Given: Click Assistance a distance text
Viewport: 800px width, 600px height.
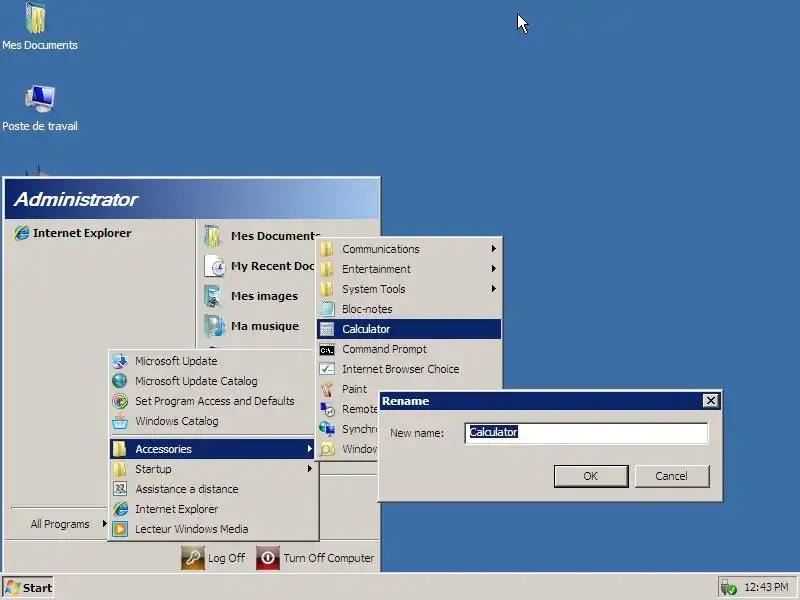Looking at the screenshot, I should [x=187, y=489].
